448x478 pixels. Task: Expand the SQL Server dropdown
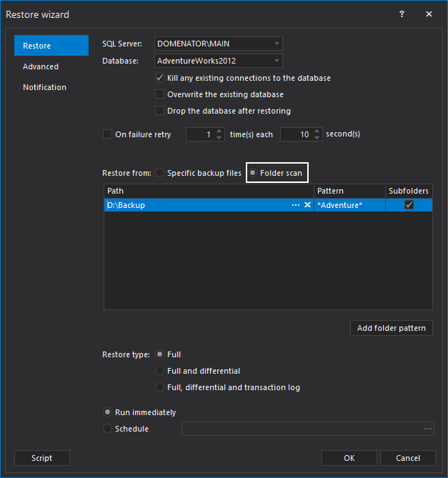point(277,44)
